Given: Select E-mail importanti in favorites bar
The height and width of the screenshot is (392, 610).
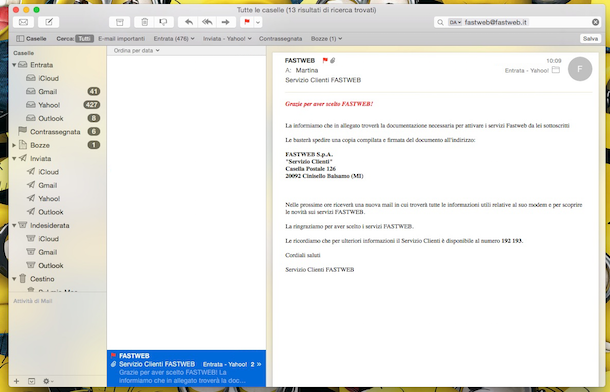Looking at the screenshot, I should [x=121, y=38].
